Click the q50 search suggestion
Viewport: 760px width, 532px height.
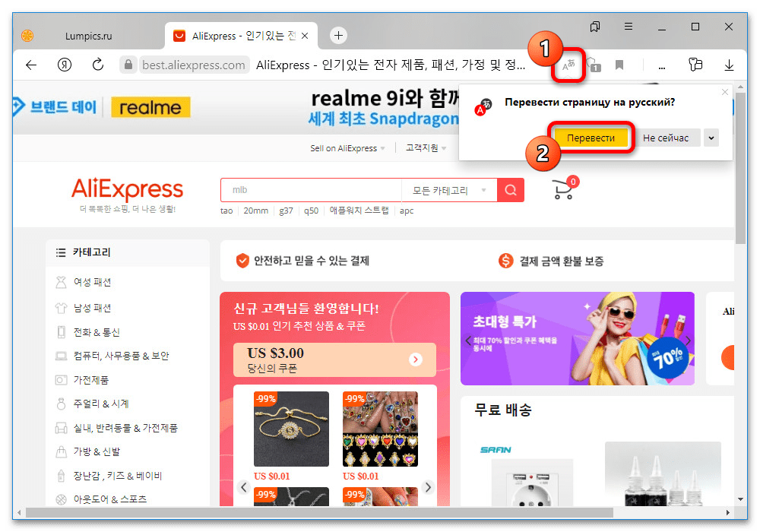click(311, 211)
